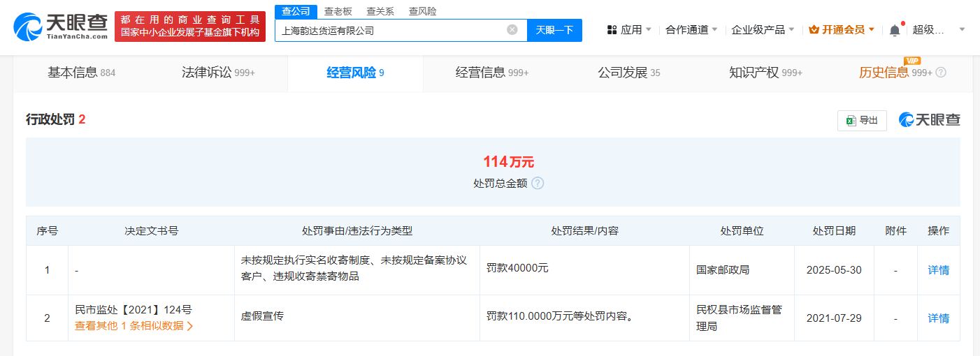The image size is (980, 356).
Task: Click the 民权县市场监督管理局 cell
Action: coord(741,318)
